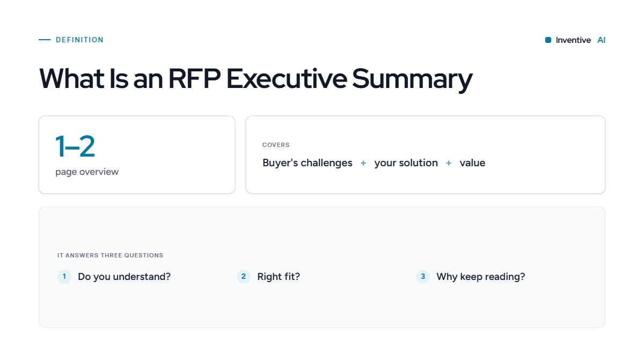Click Do you understand? question
The image size is (644, 362).
point(125,277)
